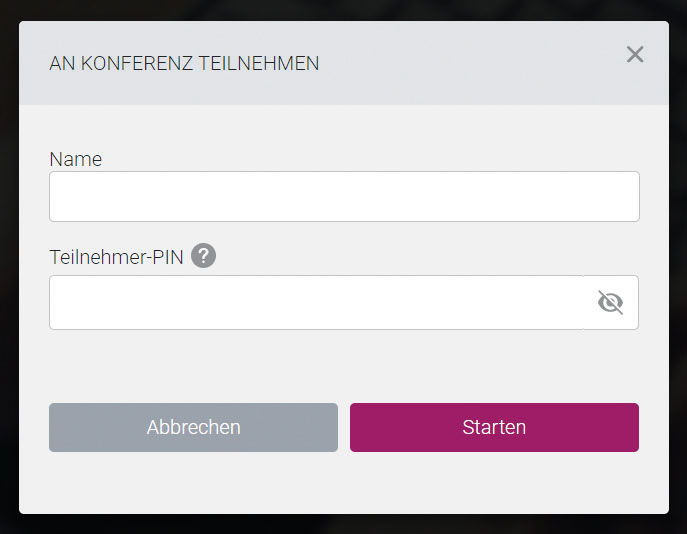Start the conference with the magenta button
Screen dimensions: 687x534
494,427
